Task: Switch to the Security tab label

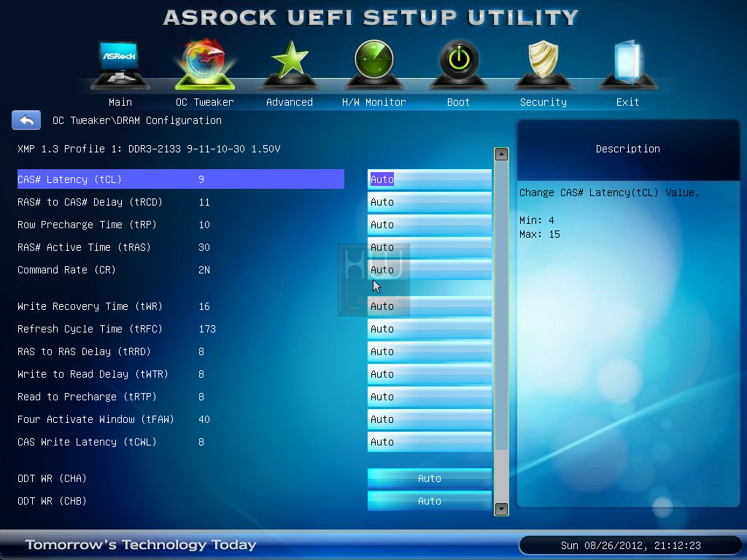Action: click(x=543, y=102)
